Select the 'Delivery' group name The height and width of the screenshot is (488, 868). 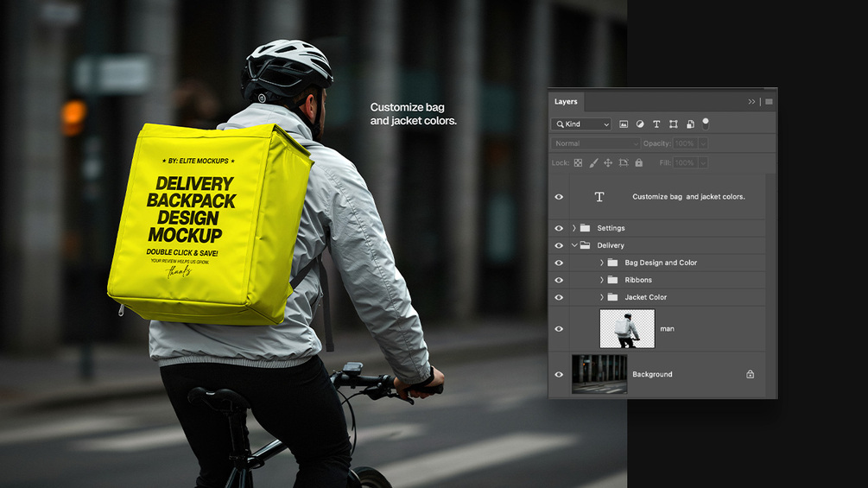(611, 245)
